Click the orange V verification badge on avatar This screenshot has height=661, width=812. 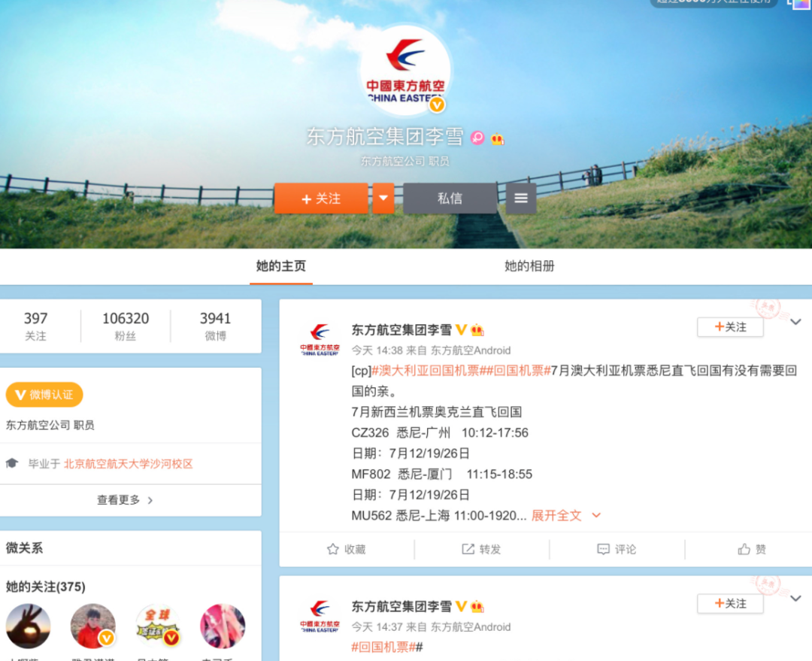[x=437, y=105]
